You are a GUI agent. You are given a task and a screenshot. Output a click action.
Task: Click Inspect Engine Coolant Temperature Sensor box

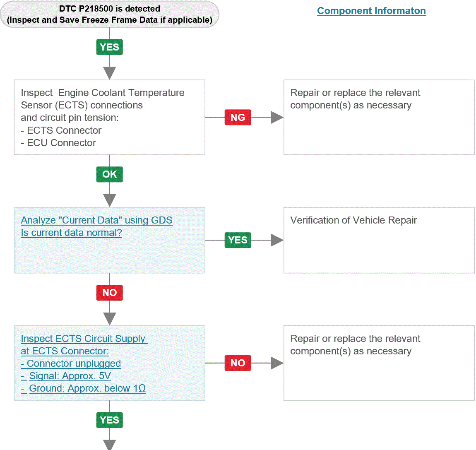[x=110, y=117]
